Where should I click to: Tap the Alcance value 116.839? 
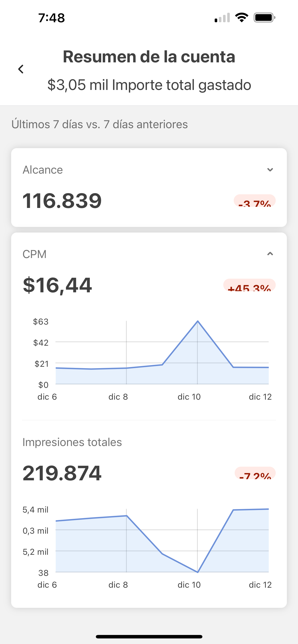(x=62, y=201)
